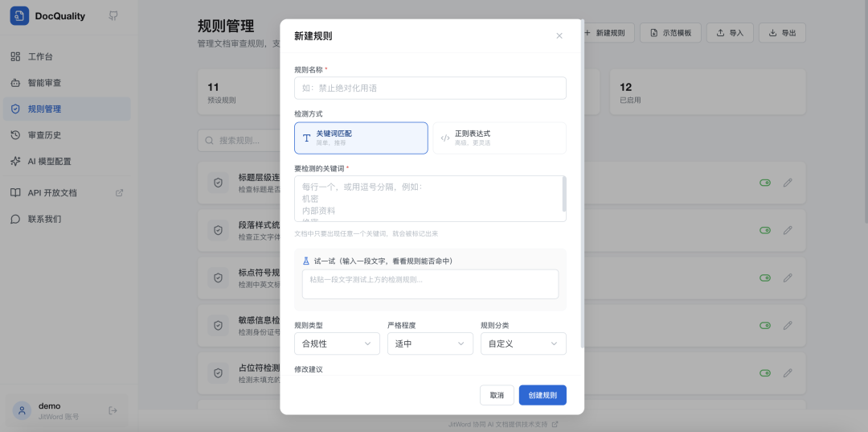Open the GitHub icon next to DocQuality

click(x=113, y=15)
